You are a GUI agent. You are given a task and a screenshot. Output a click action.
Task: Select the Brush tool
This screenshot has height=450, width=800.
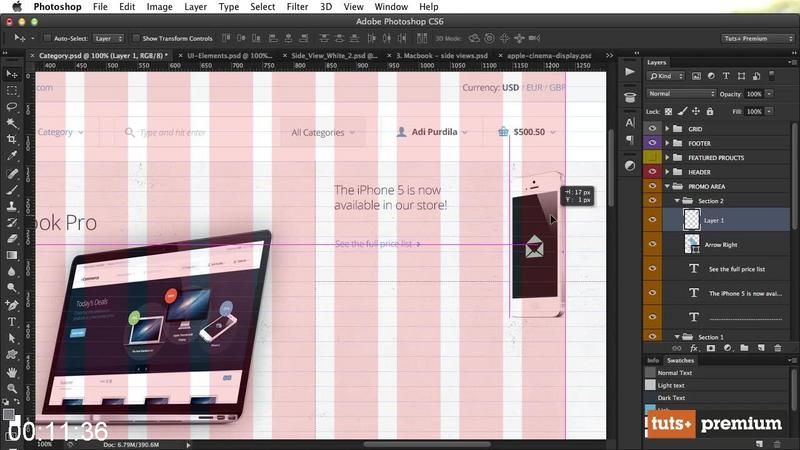tap(11, 190)
